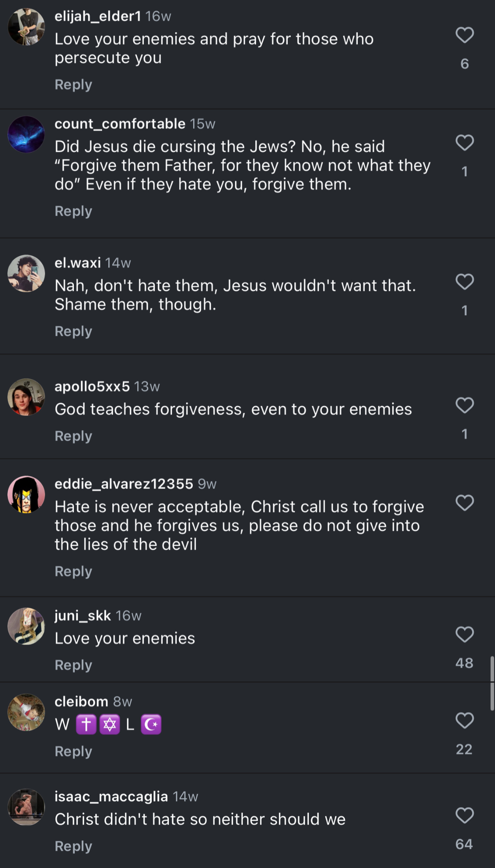Tap Reply under el.waxi's comment
Image resolution: width=495 pixels, height=868 pixels.
click(x=73, y=331)
